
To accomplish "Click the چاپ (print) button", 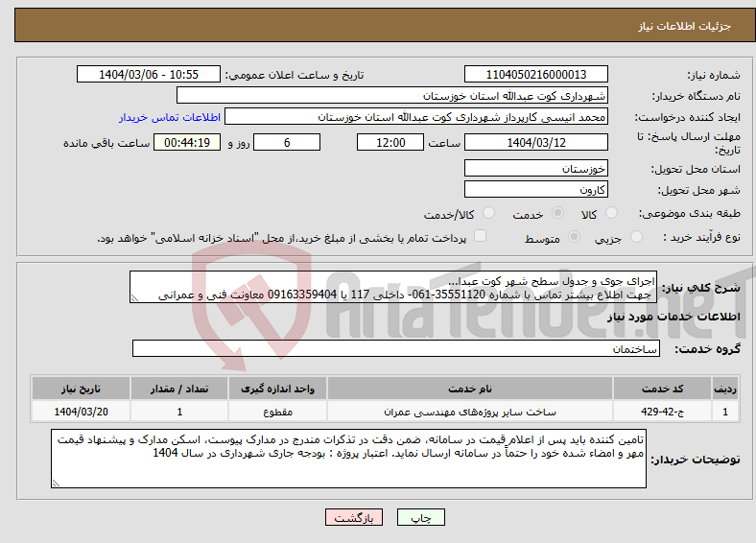I will tap(420, 517).
